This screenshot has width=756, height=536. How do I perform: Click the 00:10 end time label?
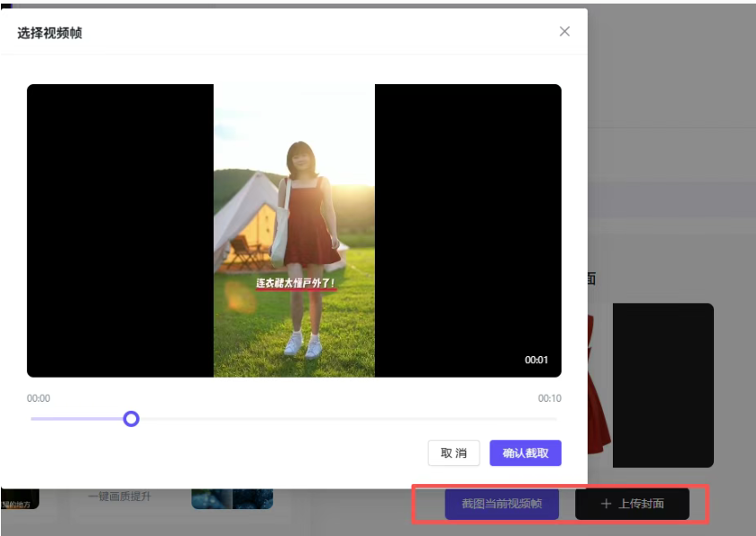[549, 398]
